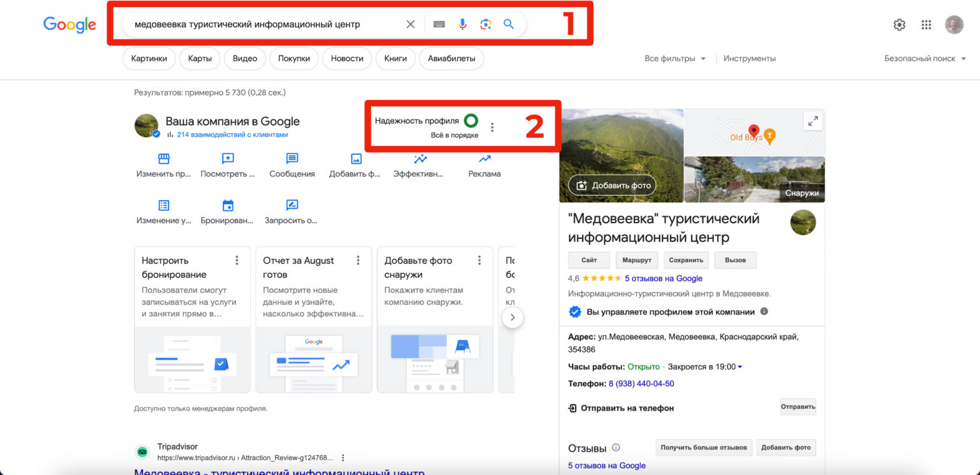This screenshot has width=980, height=475.
Task: Switch to the Покупки tab
Action: (x=294, y=59)
